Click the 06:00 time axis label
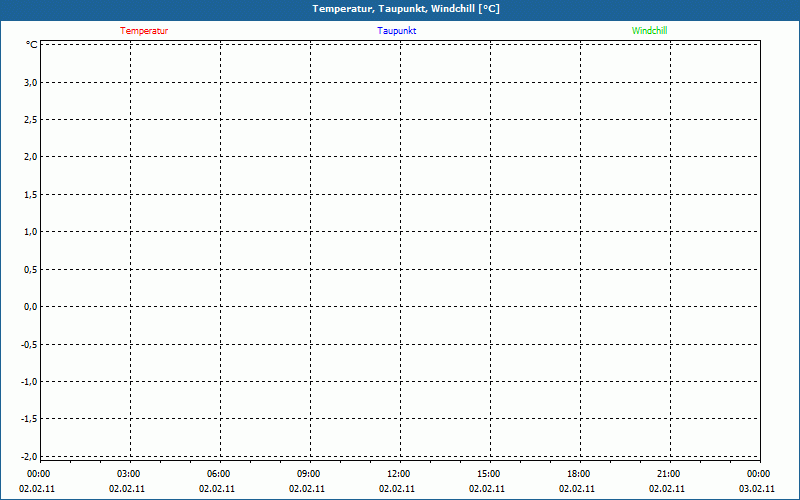This screenshot has width=800, height=500. [218, 474]
